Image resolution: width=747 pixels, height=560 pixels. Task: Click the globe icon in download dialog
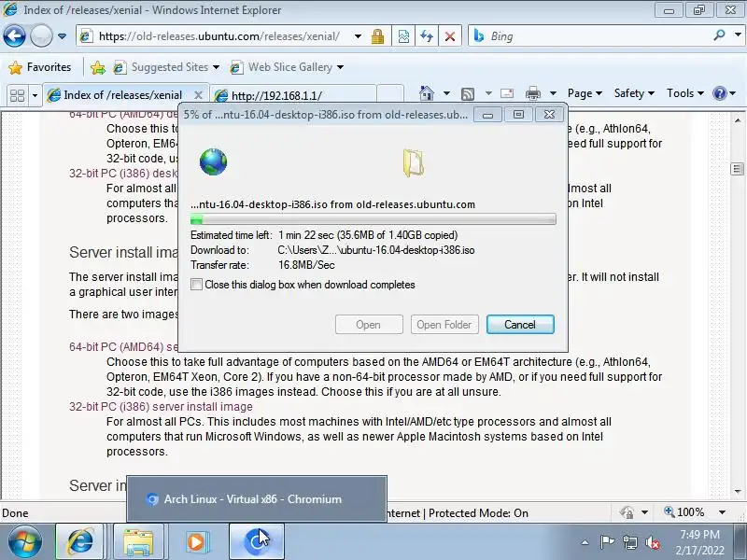click(x=213, y=161)
